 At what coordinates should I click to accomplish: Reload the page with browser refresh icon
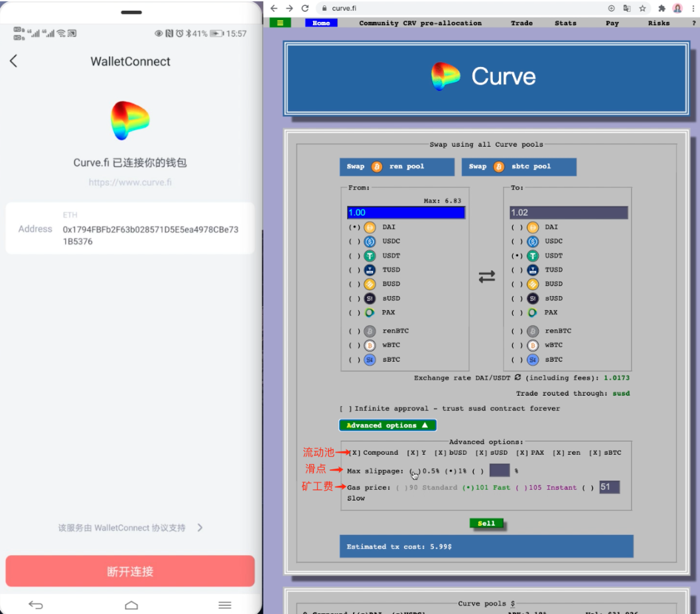pyautogui.click(x=305, y=8)
